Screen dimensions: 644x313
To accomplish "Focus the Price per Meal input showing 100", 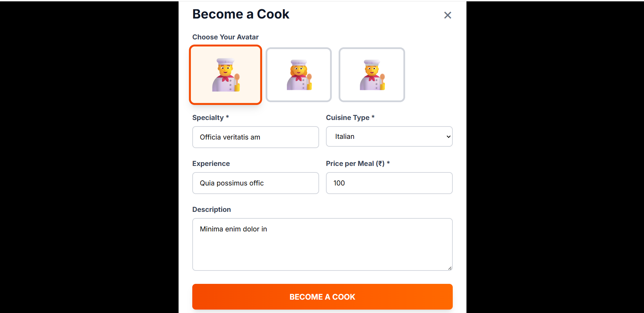I will point(389,183).
